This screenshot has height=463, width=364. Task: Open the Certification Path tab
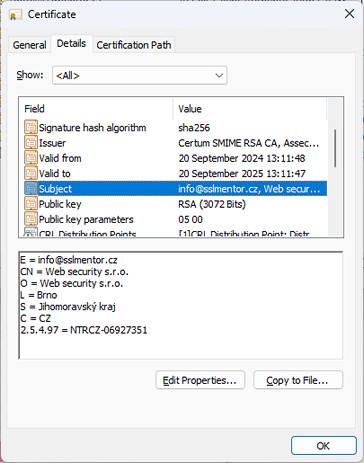134,45
